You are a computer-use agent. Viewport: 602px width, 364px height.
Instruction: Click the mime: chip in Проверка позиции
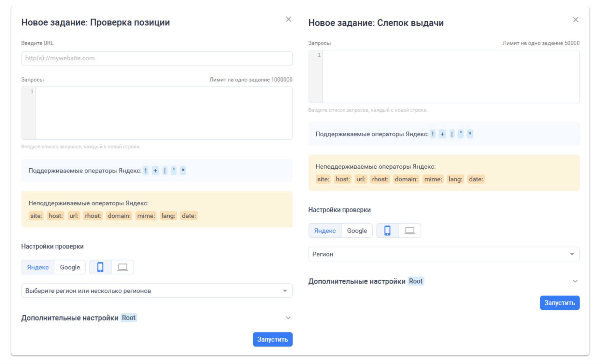[x=146, y=216]
